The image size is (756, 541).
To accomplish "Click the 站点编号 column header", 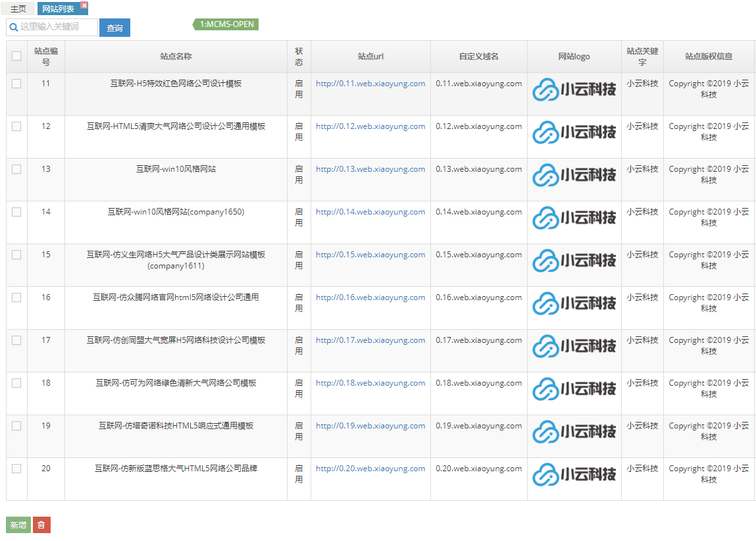I will (46, 57).
